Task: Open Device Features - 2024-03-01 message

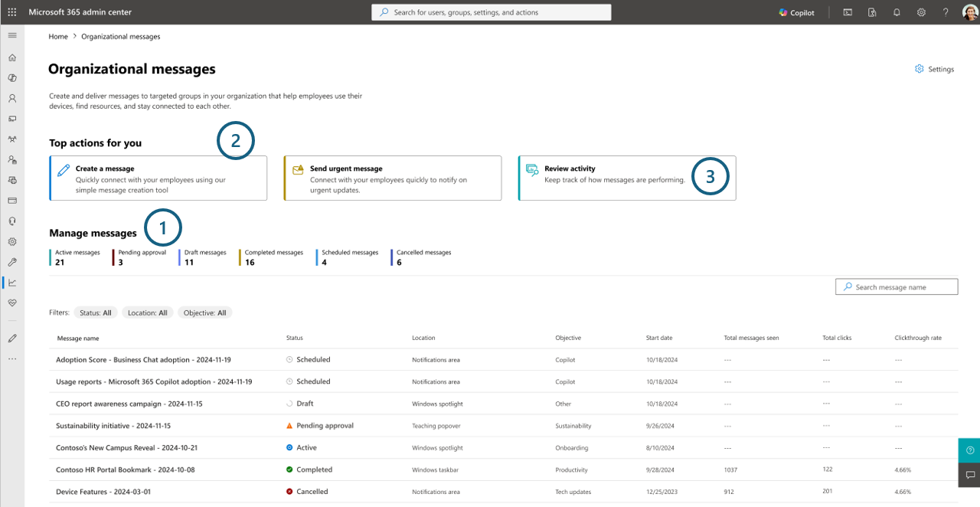Action: pyautogui.click(x=103, y=492)
